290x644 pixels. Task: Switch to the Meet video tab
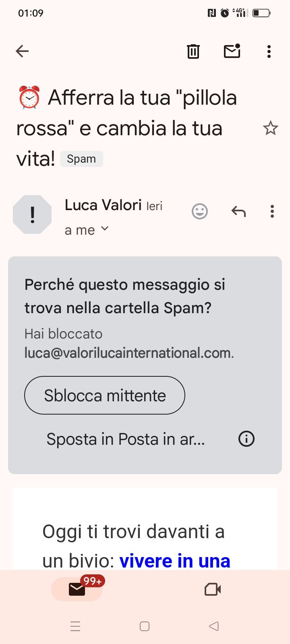[x=213, y=590]
